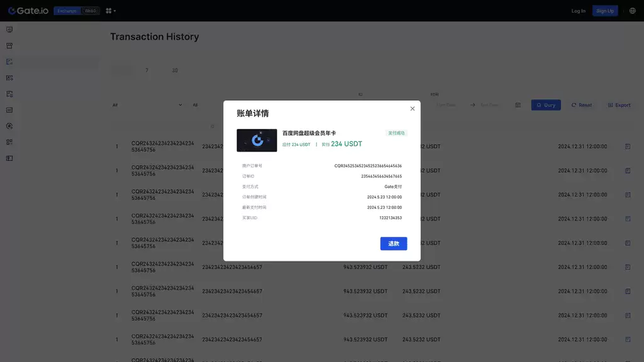The image size is (644, 362).
Task: Click the Reset filters button
Action: click(582, 105)
